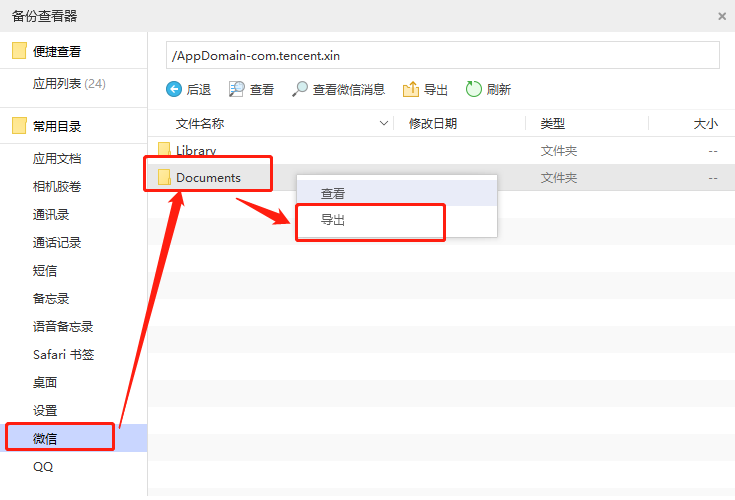This screenshot has width=735, height=500.
Task: Click the blue back arrow icon
Action: [x=174, y=89]
